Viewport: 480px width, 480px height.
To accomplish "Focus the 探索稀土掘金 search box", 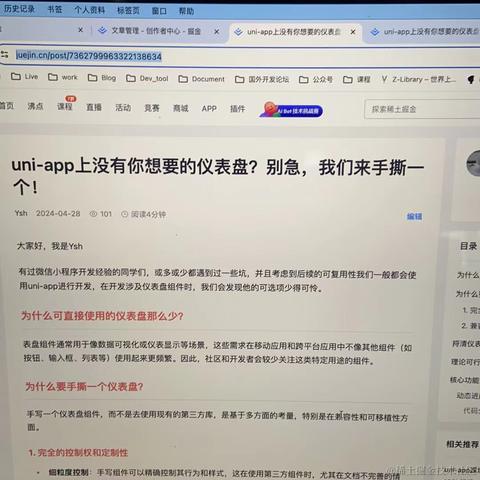I will point(422,109).
